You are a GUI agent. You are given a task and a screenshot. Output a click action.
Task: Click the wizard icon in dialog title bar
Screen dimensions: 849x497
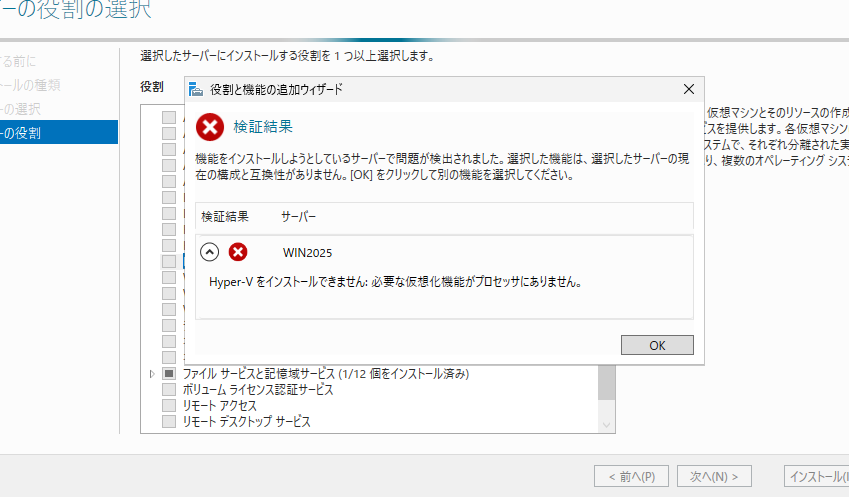(198, 89)
